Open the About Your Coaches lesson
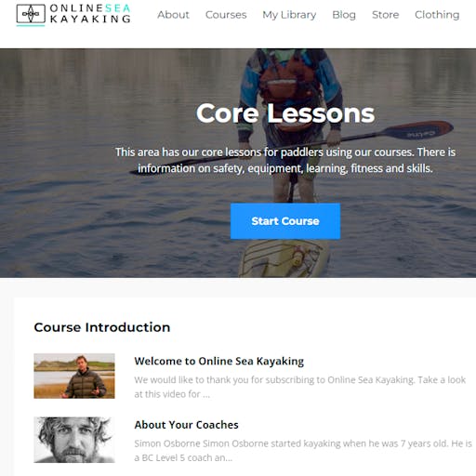 [x=186, y=425]
